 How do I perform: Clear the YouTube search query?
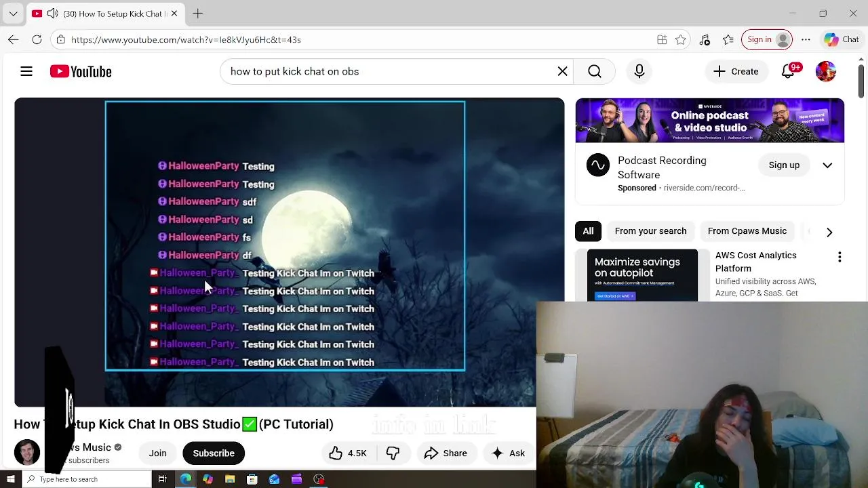coord(562,71)
